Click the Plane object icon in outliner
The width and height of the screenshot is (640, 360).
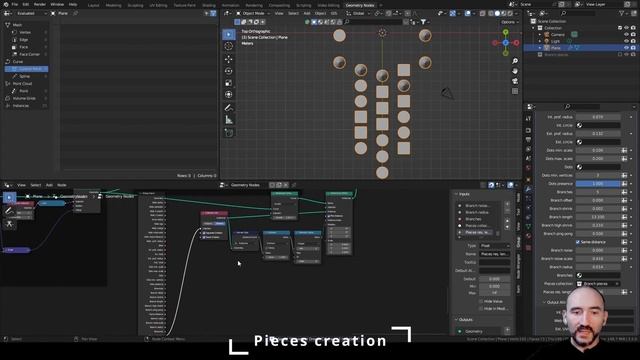click(547, 48)
